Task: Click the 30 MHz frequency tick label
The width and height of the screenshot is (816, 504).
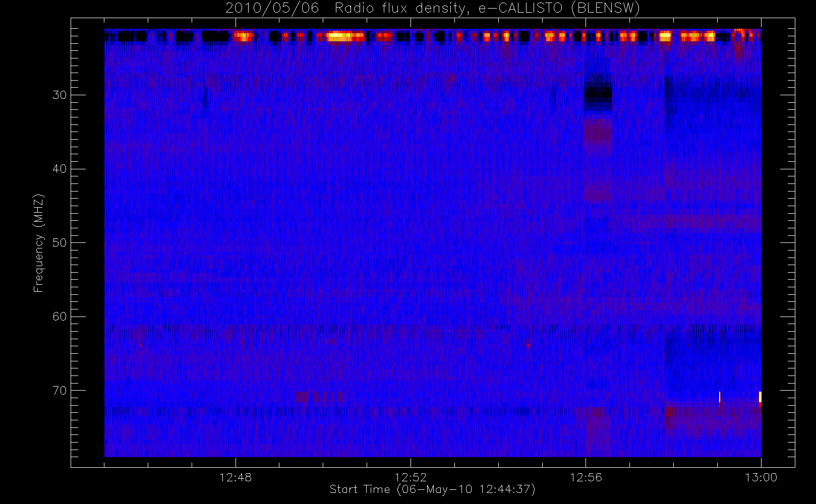Action: (60, 95)
